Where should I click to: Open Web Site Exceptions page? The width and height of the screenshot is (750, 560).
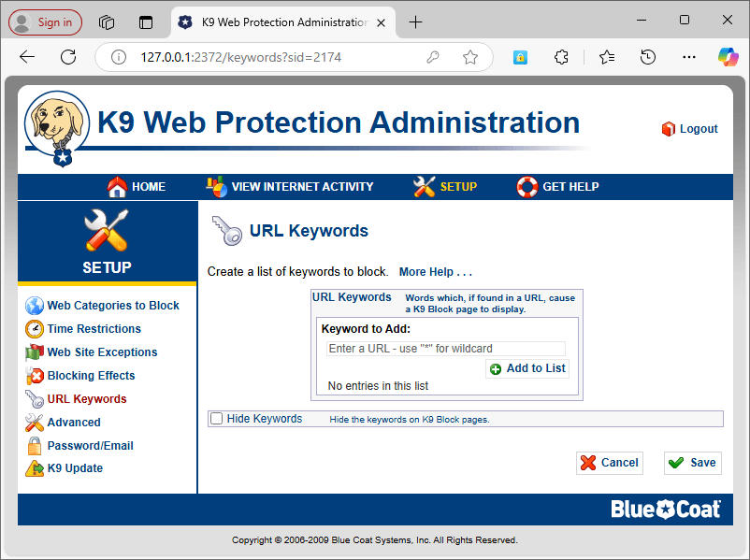coord(102,352)
